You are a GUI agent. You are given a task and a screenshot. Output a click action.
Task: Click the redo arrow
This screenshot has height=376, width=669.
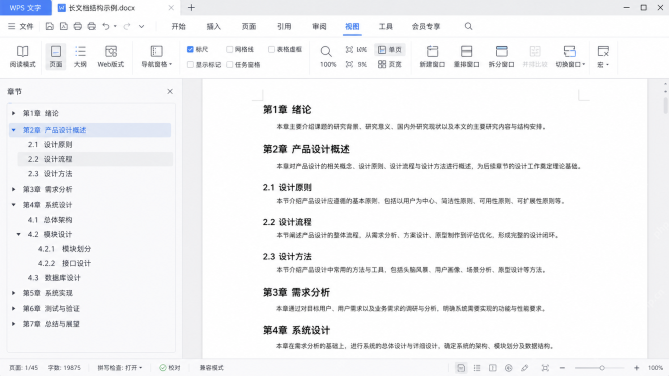(127, 26)
